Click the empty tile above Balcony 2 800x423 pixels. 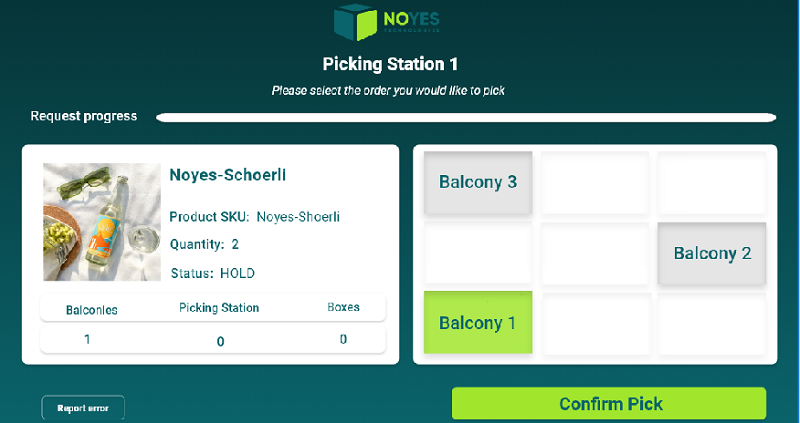712,182
